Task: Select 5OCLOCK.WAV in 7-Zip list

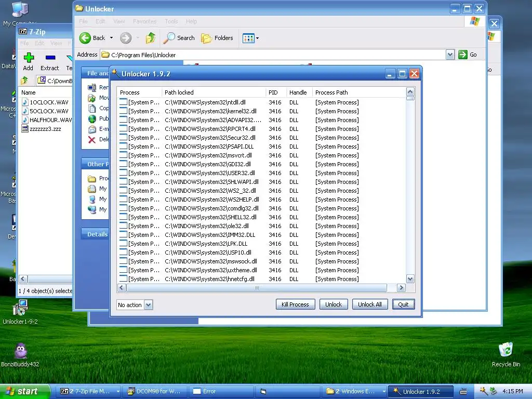Action: tap(49, 111)
